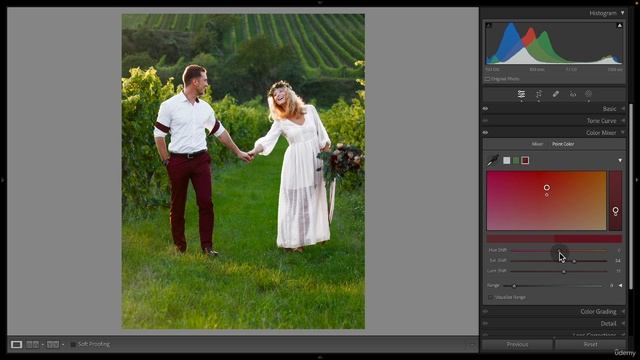Toggle Color Grading panel visibility eye
The width and height of the screenshot is (640, 360).
(x=485, y=311)
